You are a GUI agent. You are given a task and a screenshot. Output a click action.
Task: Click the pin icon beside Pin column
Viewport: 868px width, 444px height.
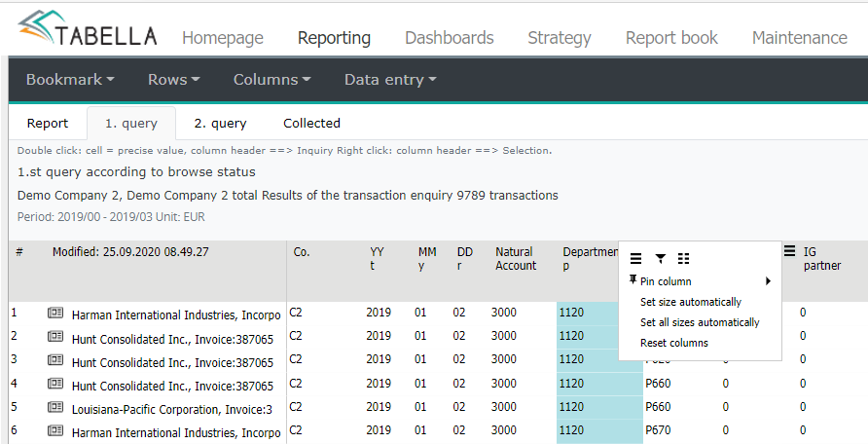click(x=633, y=280)
